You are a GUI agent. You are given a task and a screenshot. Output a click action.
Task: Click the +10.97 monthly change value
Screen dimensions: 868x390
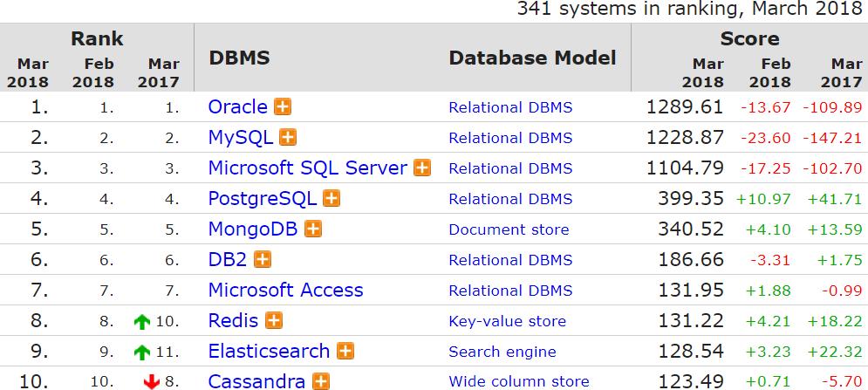click(763, 199)
